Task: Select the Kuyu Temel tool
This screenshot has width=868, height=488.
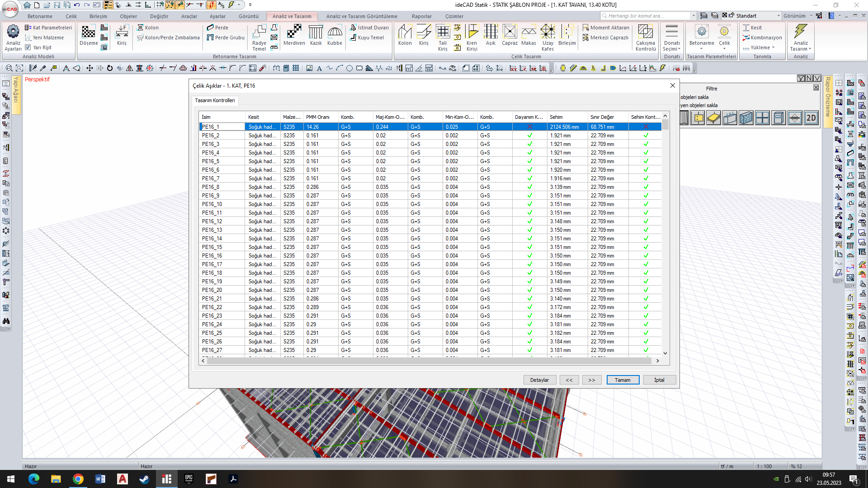Action: click(367, 38)
